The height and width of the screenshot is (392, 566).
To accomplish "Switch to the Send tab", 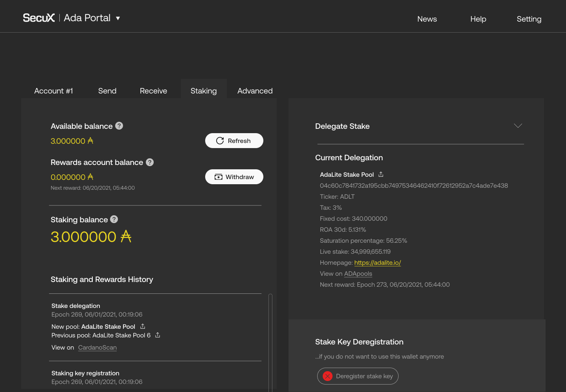I will point(107,91).
